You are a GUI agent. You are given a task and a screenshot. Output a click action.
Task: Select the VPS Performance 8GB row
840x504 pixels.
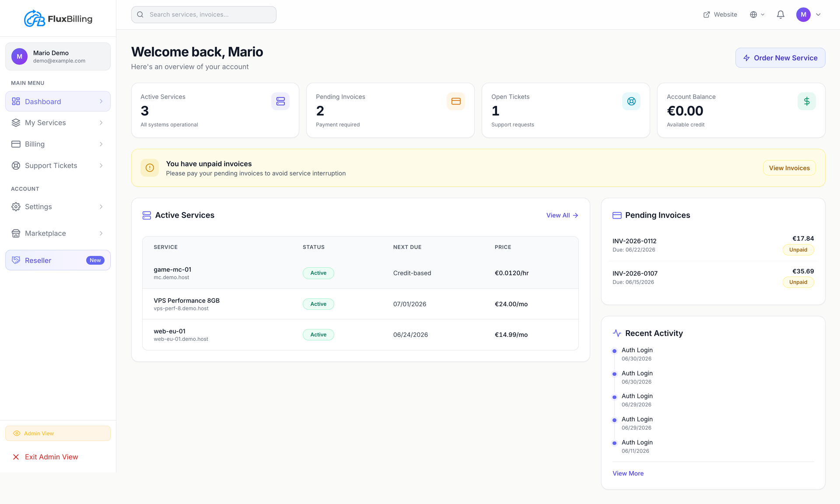pyautogui.click(x=360, y=304)
